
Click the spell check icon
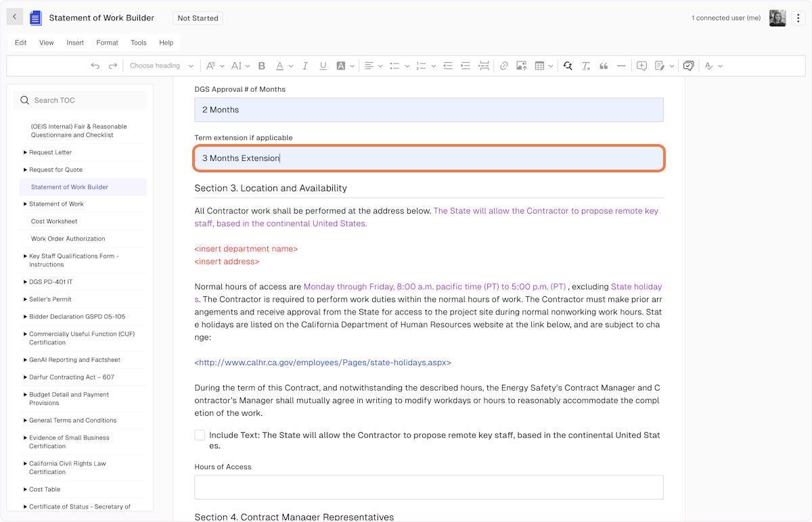point(709,66)
